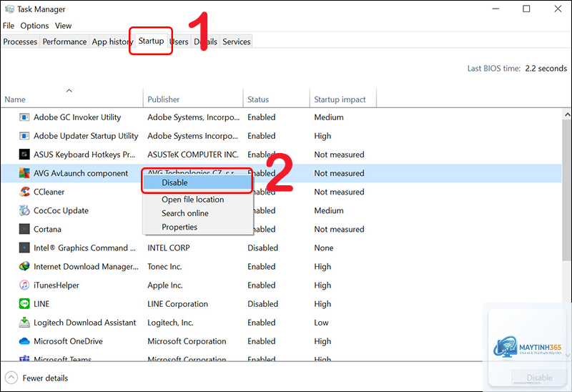This screenshot has height=392, width=572.
Task: Click the Adobe GC Invoker Utility icon
Action: tap(24, 117)
